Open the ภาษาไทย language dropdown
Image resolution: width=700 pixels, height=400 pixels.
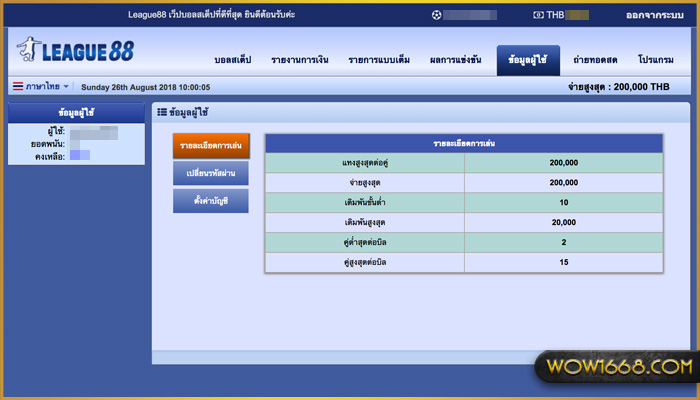coord(42,87)
